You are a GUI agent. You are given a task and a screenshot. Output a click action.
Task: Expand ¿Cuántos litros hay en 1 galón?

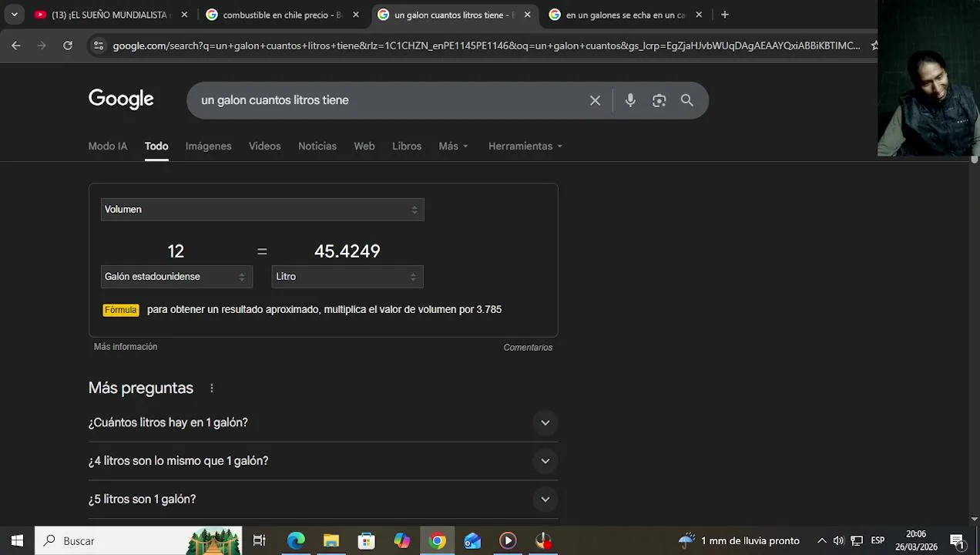323,422
